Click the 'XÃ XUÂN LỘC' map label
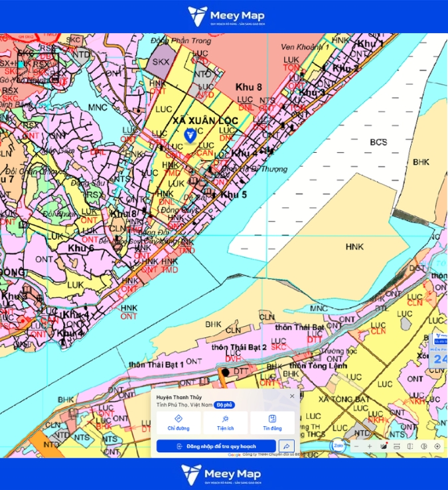 (205, 121)
